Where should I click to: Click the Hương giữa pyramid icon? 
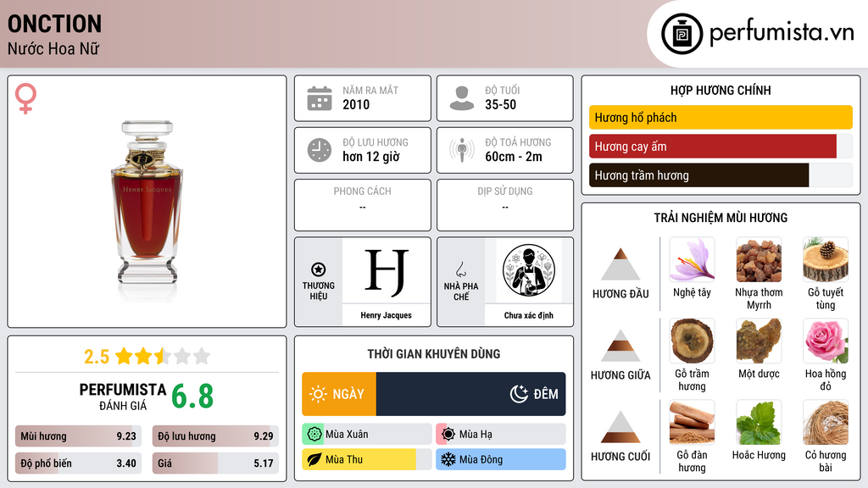620,346
